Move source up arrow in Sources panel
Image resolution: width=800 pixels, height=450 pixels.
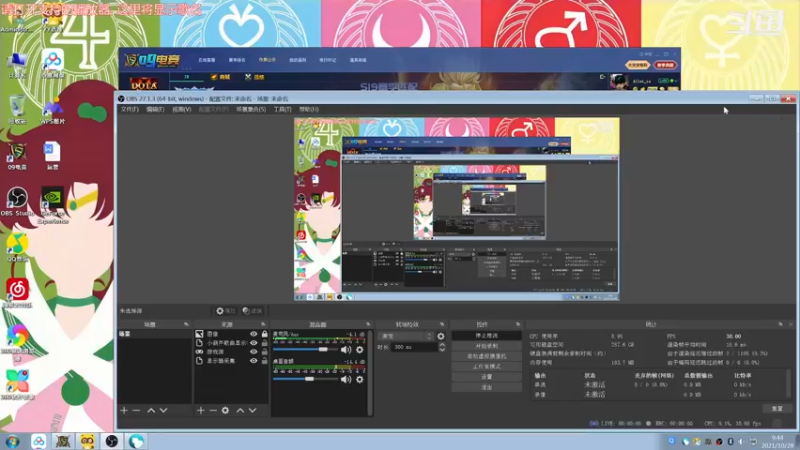tap(240, 410)
